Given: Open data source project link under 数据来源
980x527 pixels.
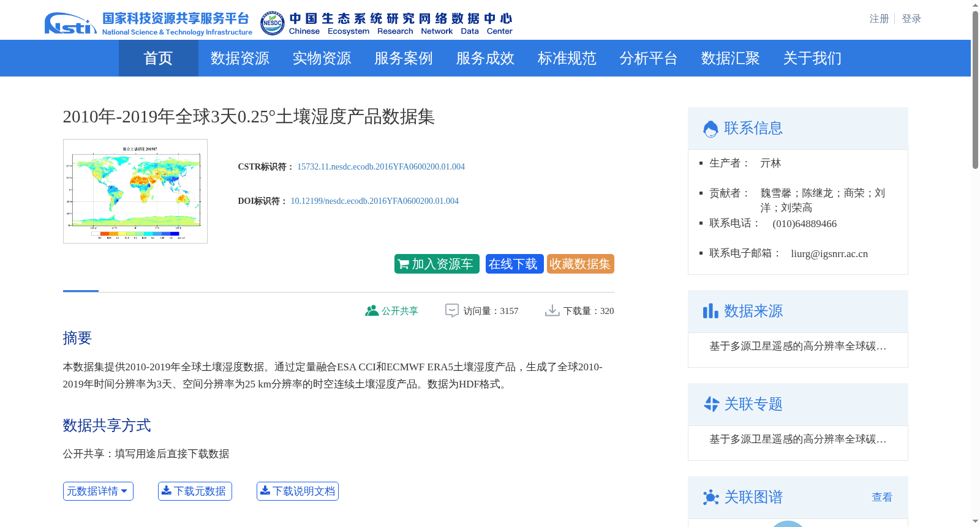Looking at the screenshot, I should click(x=797, y=346).
